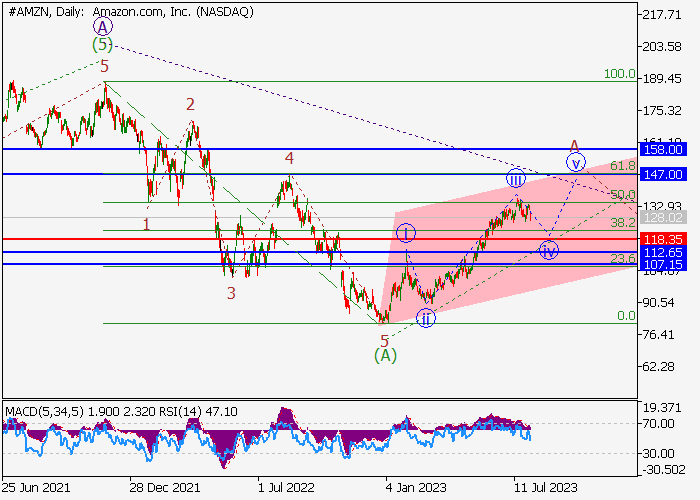Click the brown wave 2 label
The height and width of the screenshot is (500, 700).
[x=191, y=104]
